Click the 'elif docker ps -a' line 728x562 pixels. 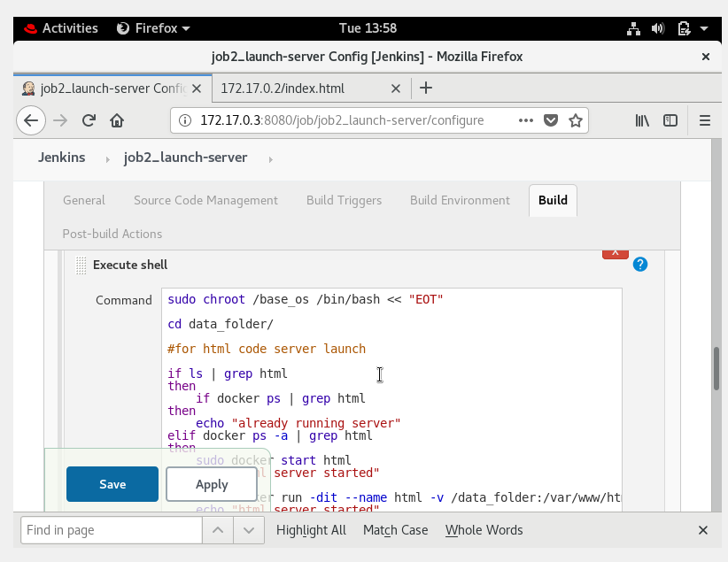(270, 435)
